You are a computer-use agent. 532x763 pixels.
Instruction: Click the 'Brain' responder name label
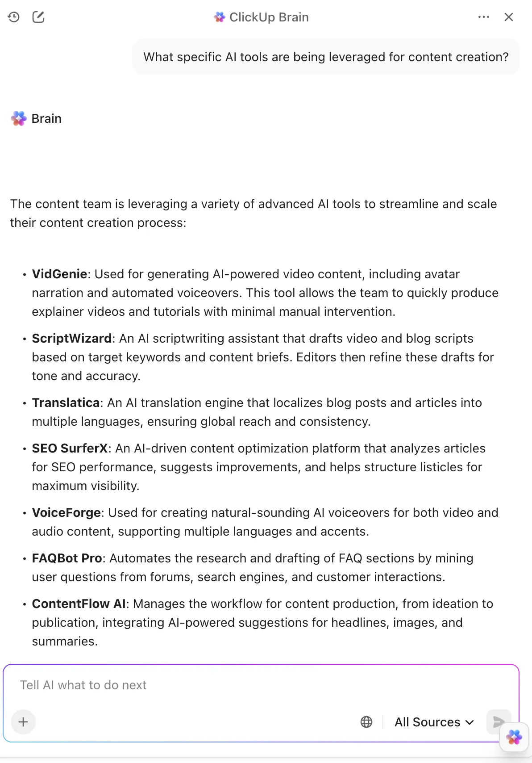click(x=46, y=118)
